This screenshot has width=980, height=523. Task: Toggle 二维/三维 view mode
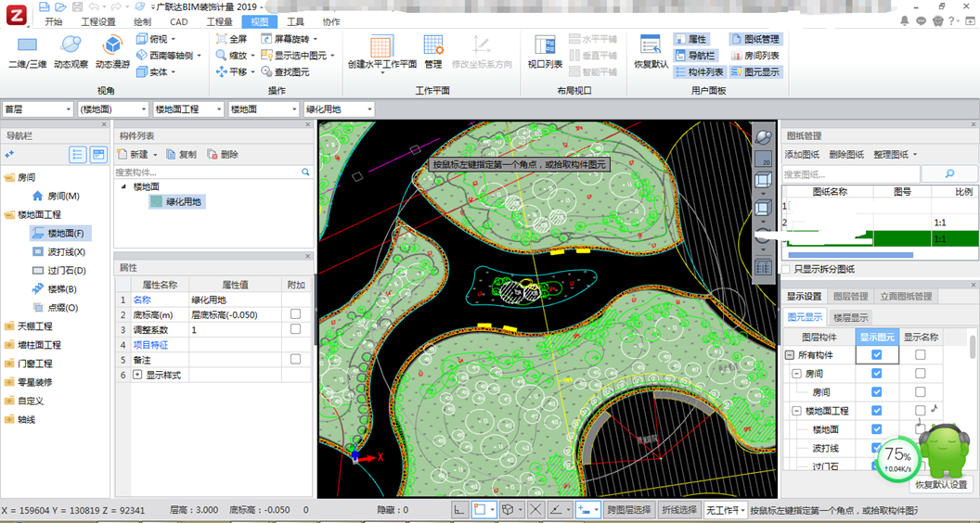coord(27,53)
